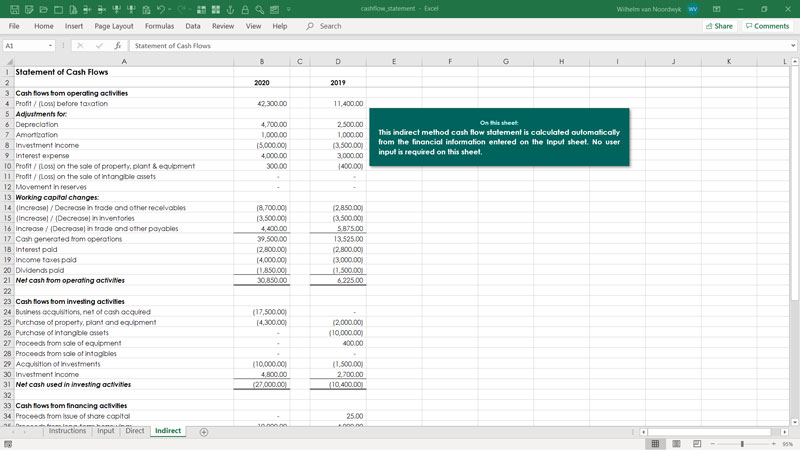
Task: Open the Data ribbon tab
Action: pyautogui.click(x=193, y=26)
